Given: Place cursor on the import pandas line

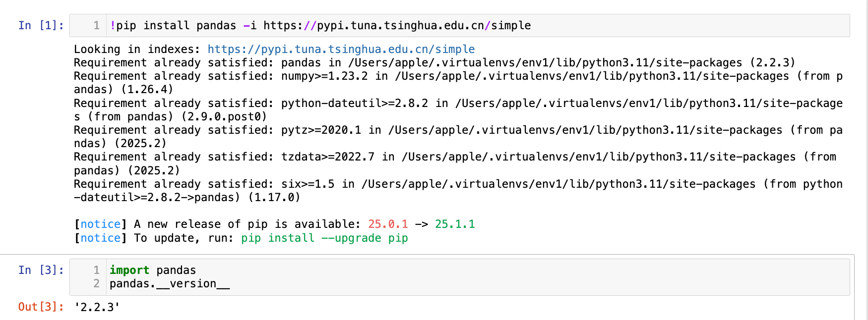Looking at the screenshot, I should (153, 270).
